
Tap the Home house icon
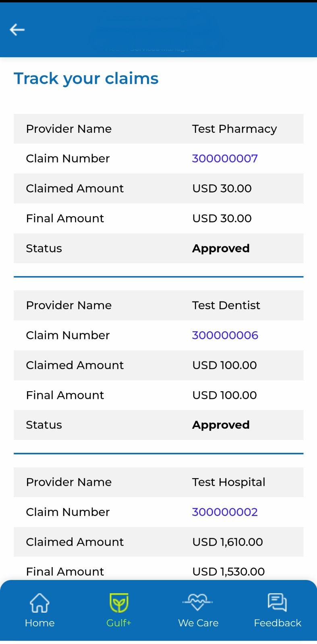tap(39, 603)
